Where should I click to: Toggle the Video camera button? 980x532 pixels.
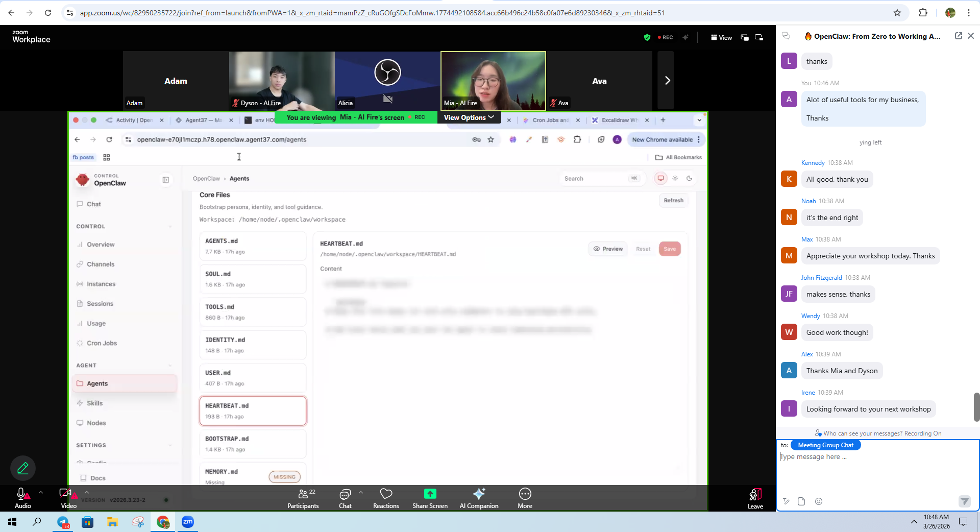(68, 497)
